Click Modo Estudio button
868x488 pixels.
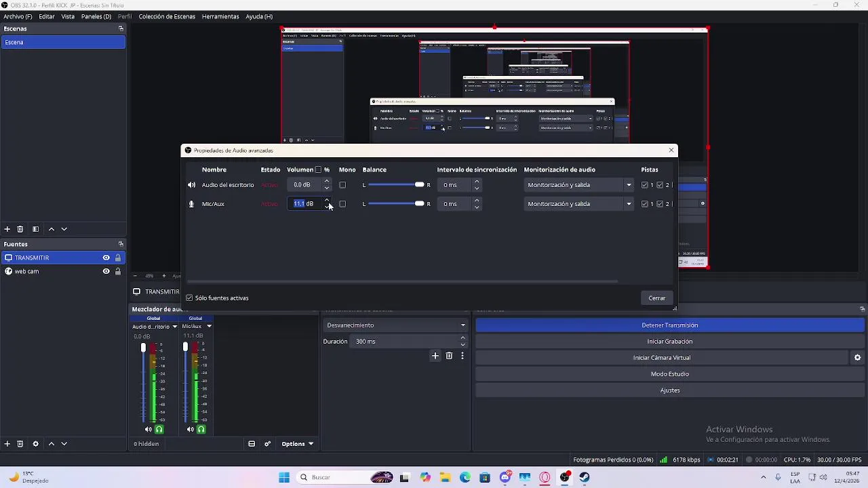point(669,374)
